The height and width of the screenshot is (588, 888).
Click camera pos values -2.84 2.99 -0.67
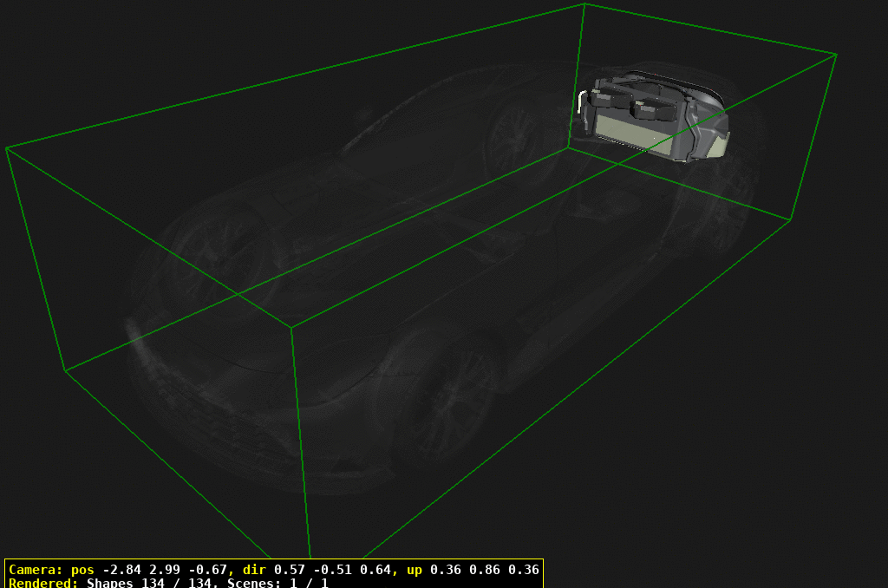tap(163, 570)
